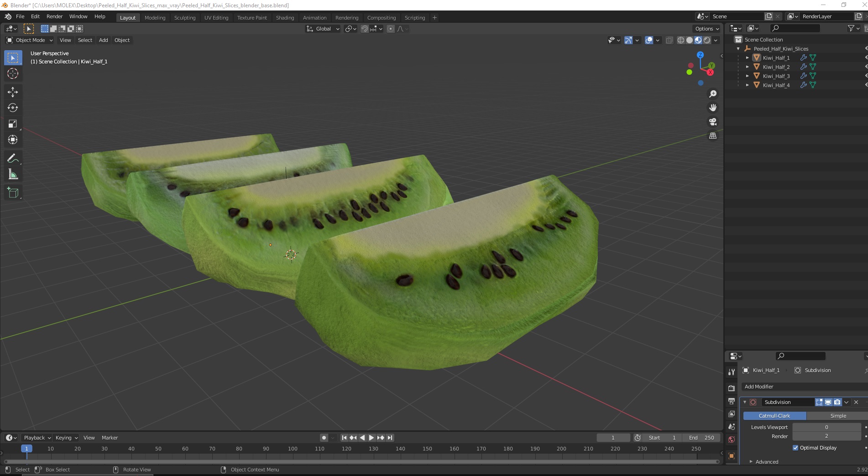Remove the Subdivision modifier with X
The width and height of the screenshot is (868, 476).
(x=856, y=402)
